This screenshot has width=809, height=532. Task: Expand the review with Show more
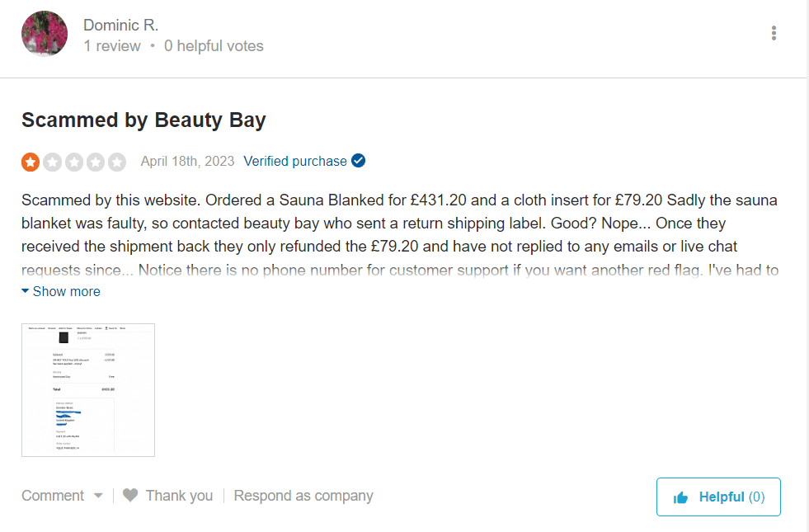point(66,291)
